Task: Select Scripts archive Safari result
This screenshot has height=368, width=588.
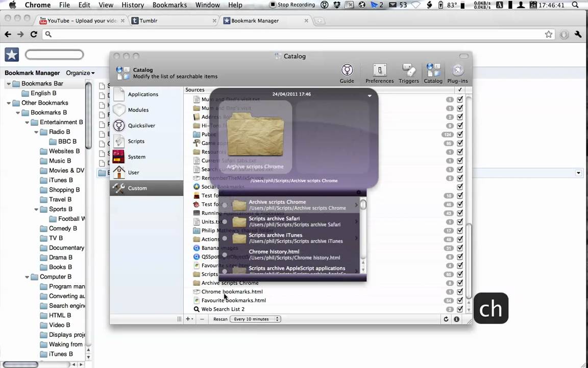Action: 289,221
